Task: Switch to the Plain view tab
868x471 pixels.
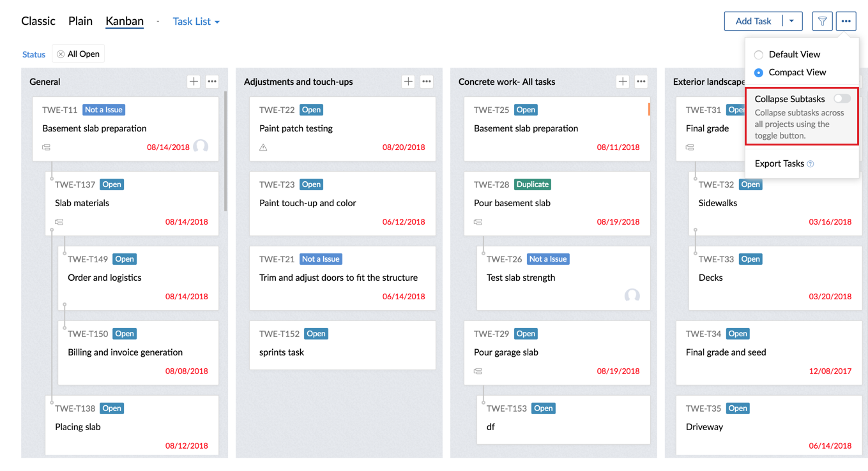Action: pyautogui.click(x=80, y=21)
